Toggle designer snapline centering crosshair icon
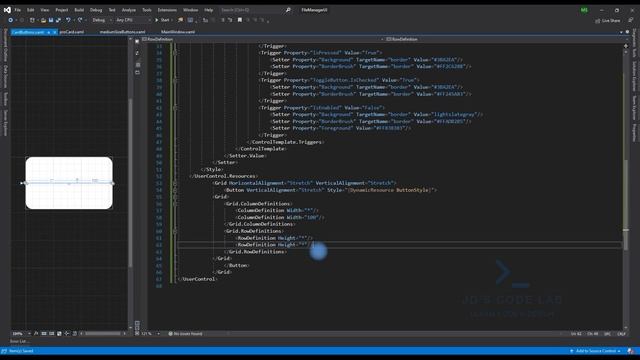The height and width of the screenshot is (360, 640). pyautogui.click(x=67, y=334)
